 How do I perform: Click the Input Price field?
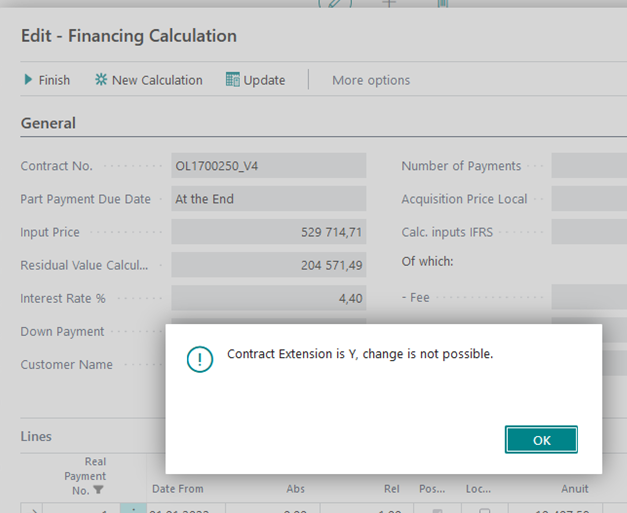coord(268,232)
